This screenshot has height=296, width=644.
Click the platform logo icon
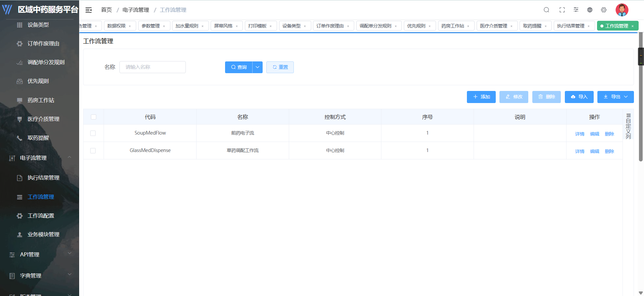7,9
